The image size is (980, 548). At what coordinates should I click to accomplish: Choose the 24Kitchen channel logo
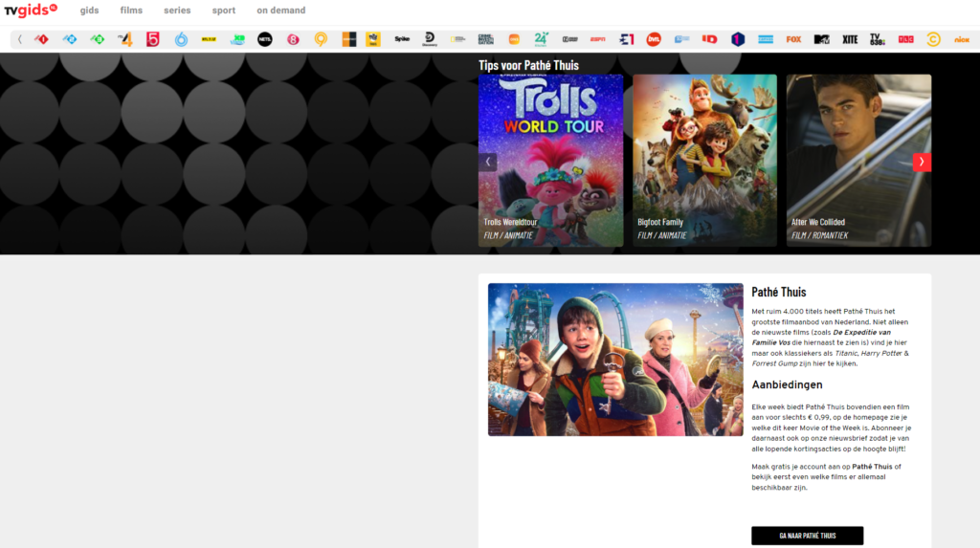[542, 39]
